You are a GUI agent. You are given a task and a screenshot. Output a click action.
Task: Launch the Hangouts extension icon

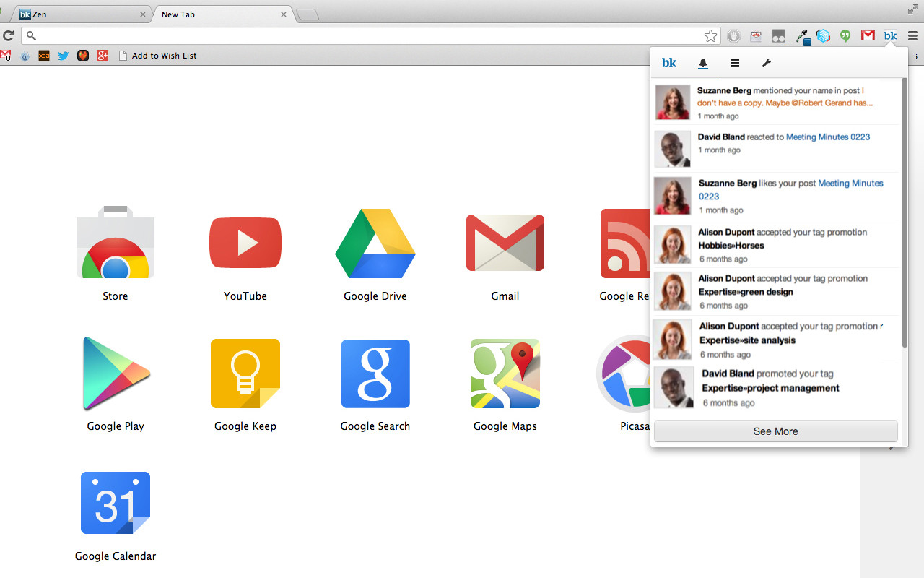coord(845,35)
